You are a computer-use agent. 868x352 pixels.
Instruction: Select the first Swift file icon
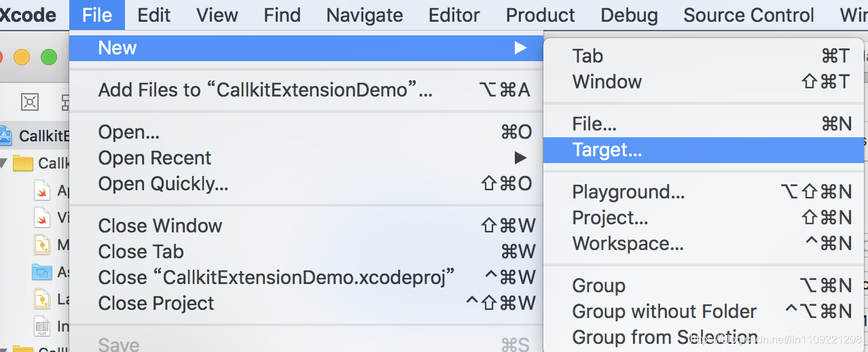[x=42, y=190]
